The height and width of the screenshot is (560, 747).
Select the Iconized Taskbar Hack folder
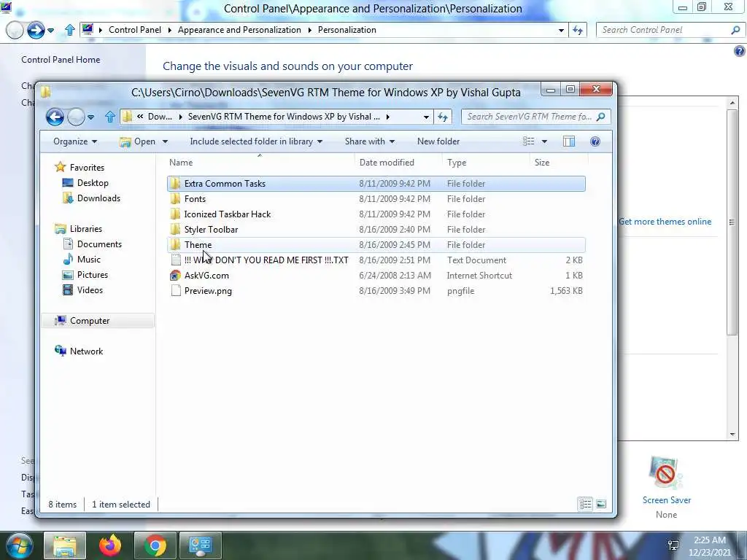click(x=376, y=214)
